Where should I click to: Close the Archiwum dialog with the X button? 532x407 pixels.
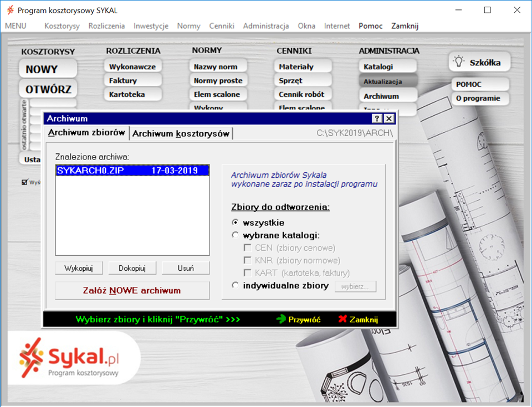389,119
